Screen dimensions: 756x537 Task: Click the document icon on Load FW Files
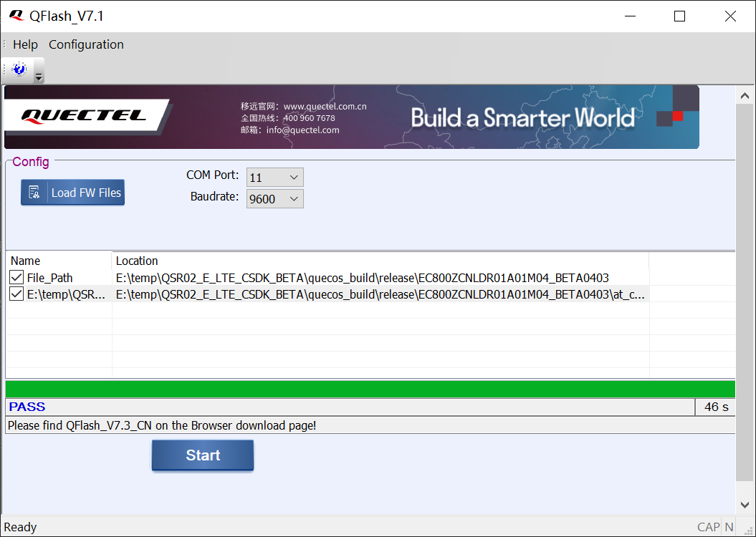34,193
